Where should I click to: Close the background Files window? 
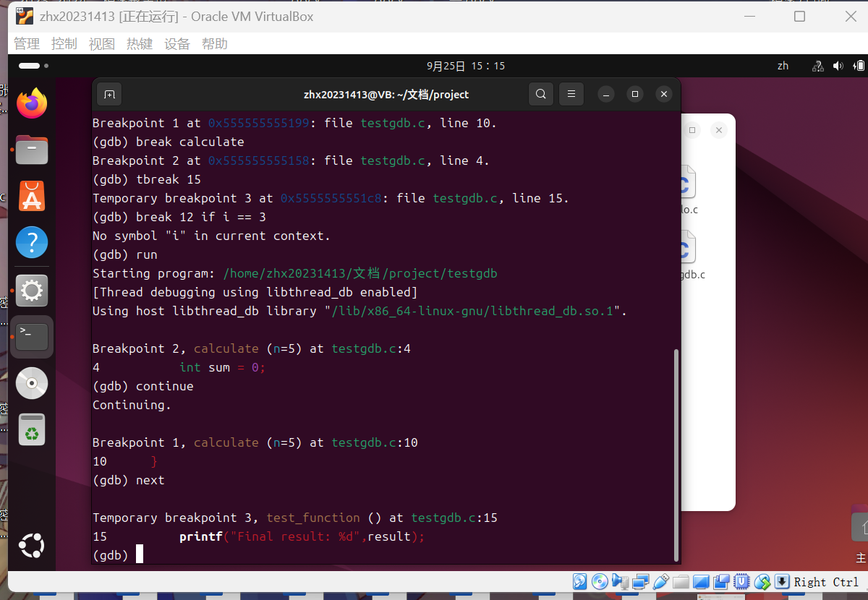(x=718, y=130)
